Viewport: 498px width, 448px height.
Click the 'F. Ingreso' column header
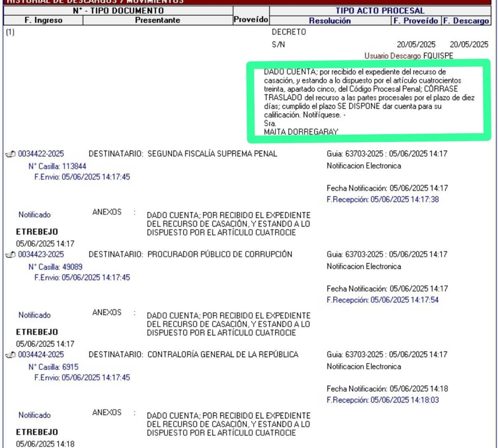coord(43,20)
